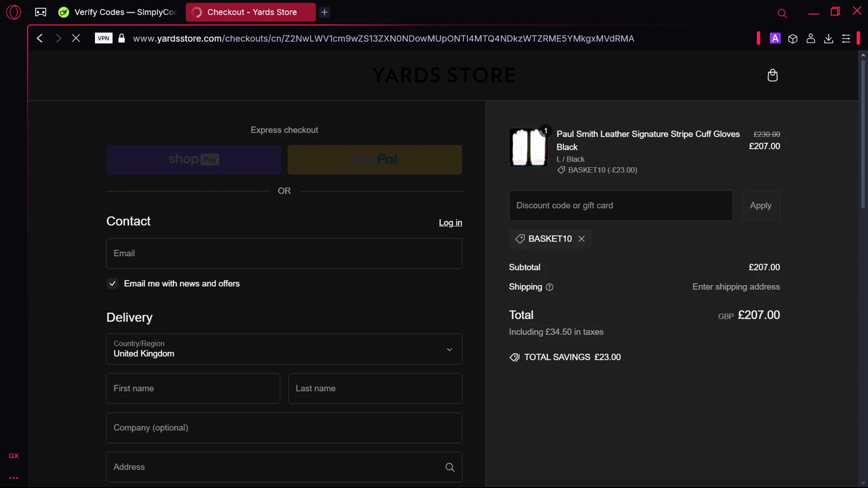Screen dimensions: 868x488
Task: Open the shopping bag cart icon
Action: pos(773,75)
